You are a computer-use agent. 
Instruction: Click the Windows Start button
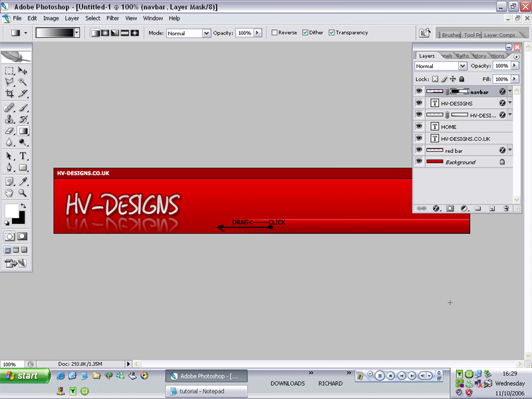(x=24, y=376)
